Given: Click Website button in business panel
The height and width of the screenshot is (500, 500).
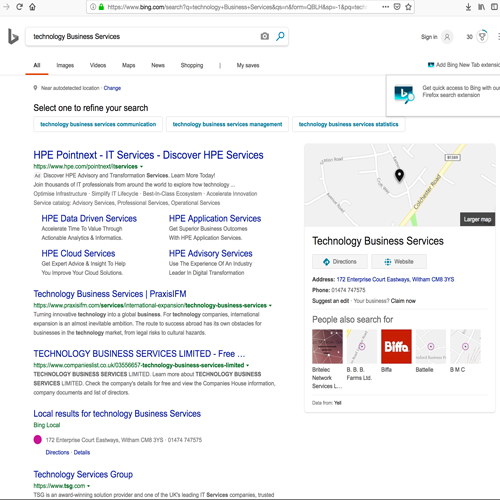Looking at the screenshot, I should tap(399, 262).
